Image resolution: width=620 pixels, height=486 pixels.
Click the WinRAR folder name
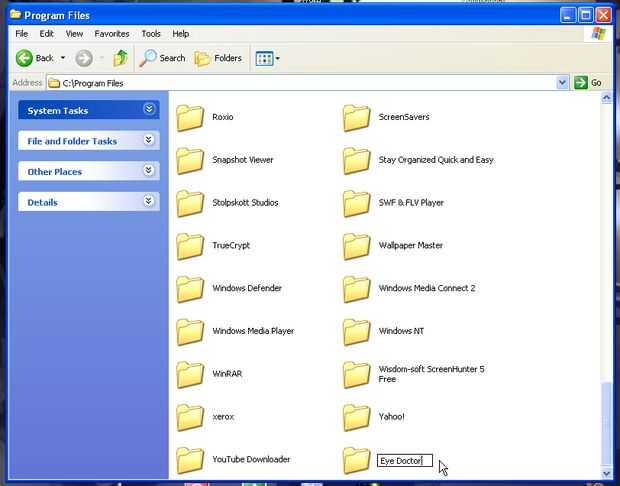(x=227, y=374)
